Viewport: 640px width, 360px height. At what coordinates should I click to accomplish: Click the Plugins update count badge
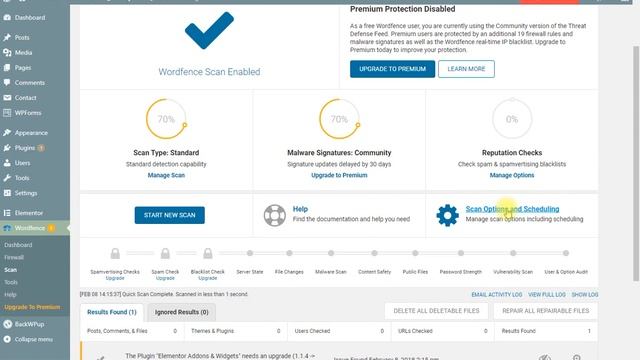[x=41, y=148]
